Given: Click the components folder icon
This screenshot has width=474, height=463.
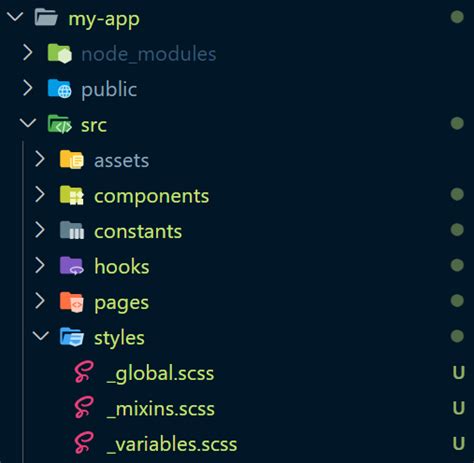Looking at the screenshot, I should 72,195.
